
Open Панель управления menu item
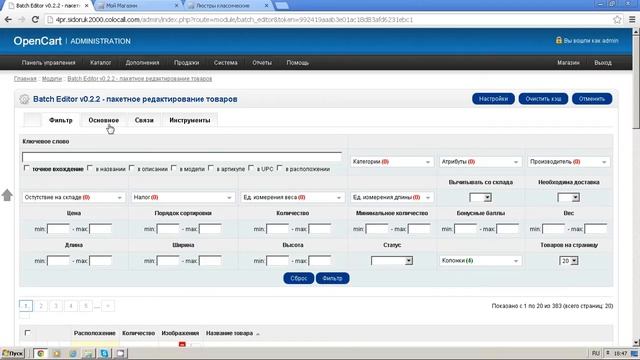tap(49, 62)
